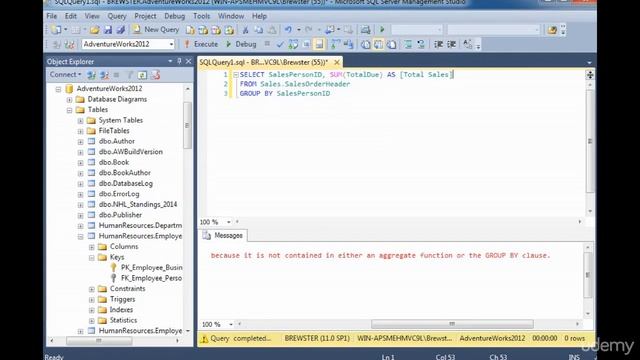Open the Messages pane 100 % zoom dropdown
Viewport: 640px width, 360px height.
[x=231, y=324]
